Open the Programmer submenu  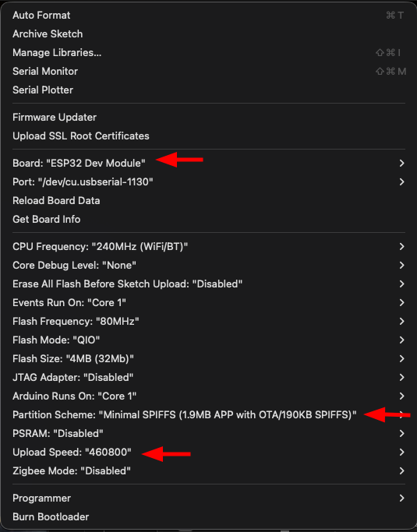(x=209, y=498)
